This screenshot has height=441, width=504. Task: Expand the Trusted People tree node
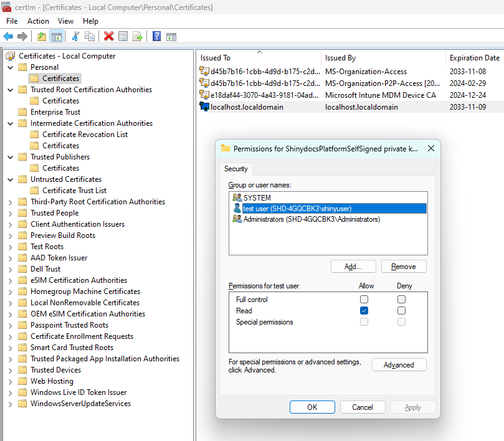coord(11,213)
